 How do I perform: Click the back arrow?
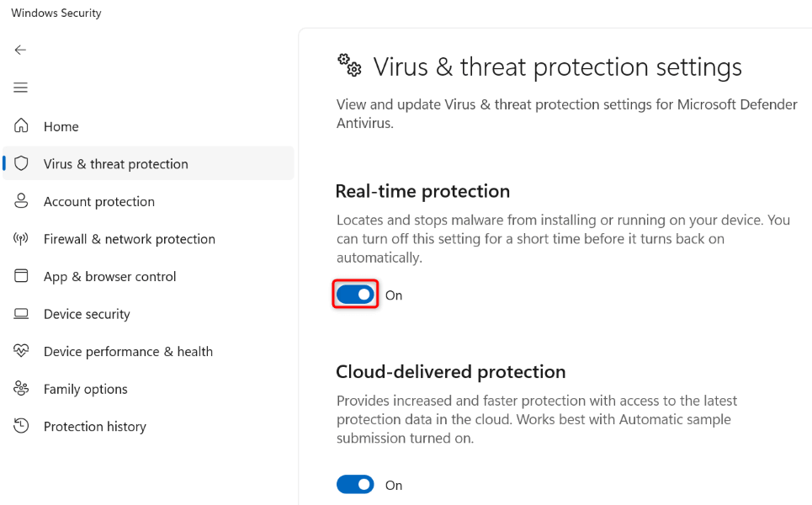[x=20, y=50]
